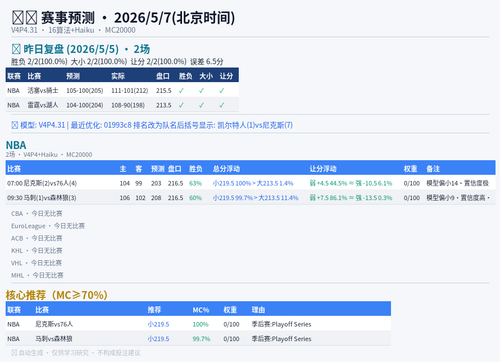Click the prediction 105-100(205)
The image size is (500, 362).
[85, 91]
